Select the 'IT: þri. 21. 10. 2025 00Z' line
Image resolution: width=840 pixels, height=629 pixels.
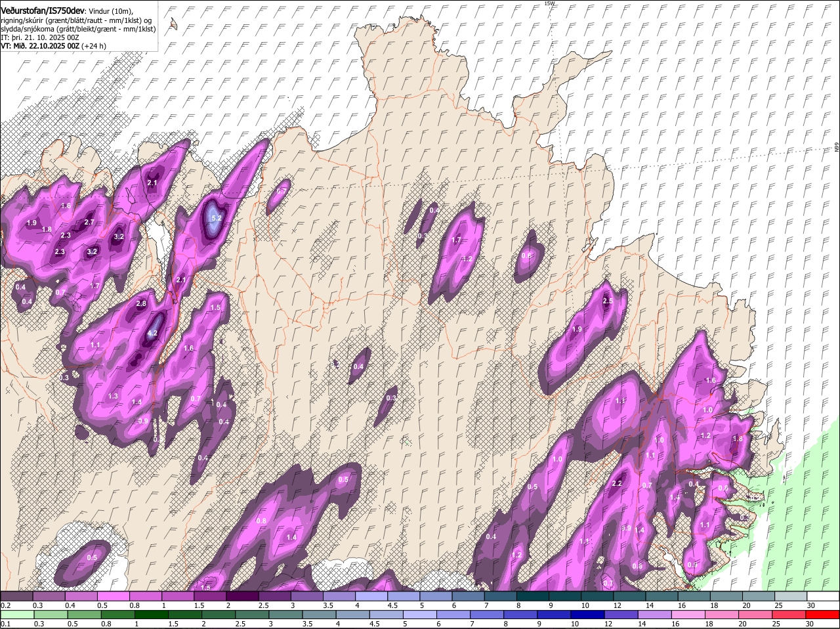pyautogui.click(x=40, y=37)
